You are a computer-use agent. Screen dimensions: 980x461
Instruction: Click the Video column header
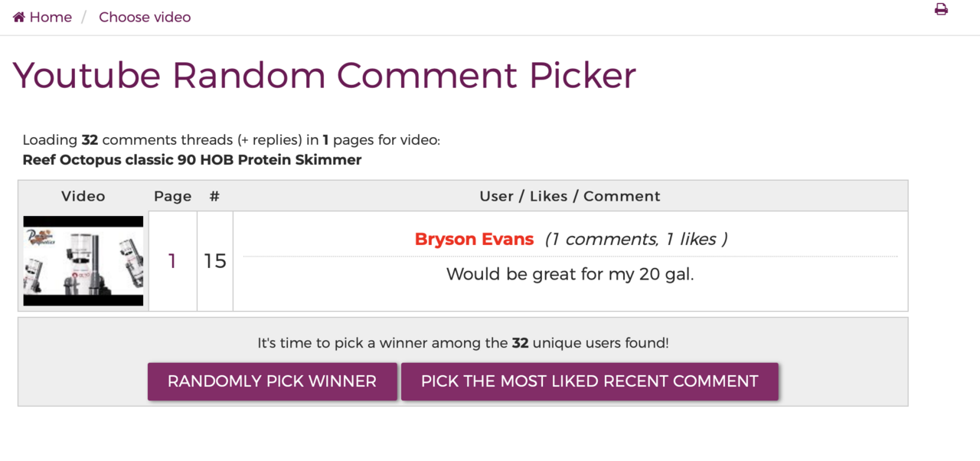83,196
